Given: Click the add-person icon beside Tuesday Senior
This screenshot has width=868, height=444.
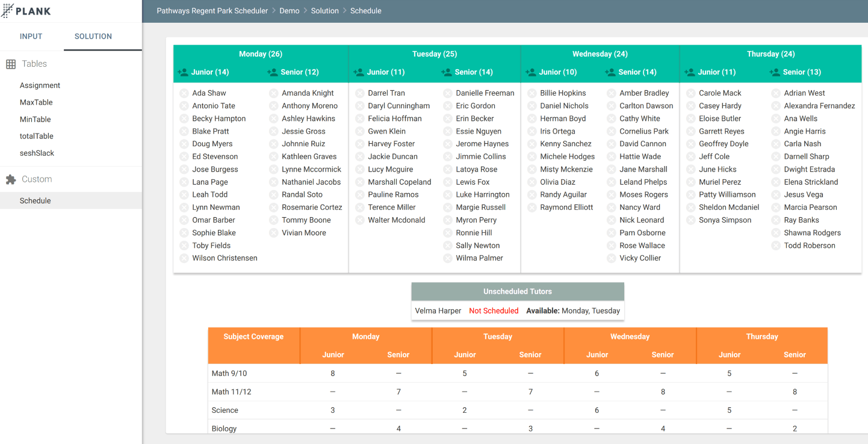Looking at the screenshot, I should (x=447, y=72).
